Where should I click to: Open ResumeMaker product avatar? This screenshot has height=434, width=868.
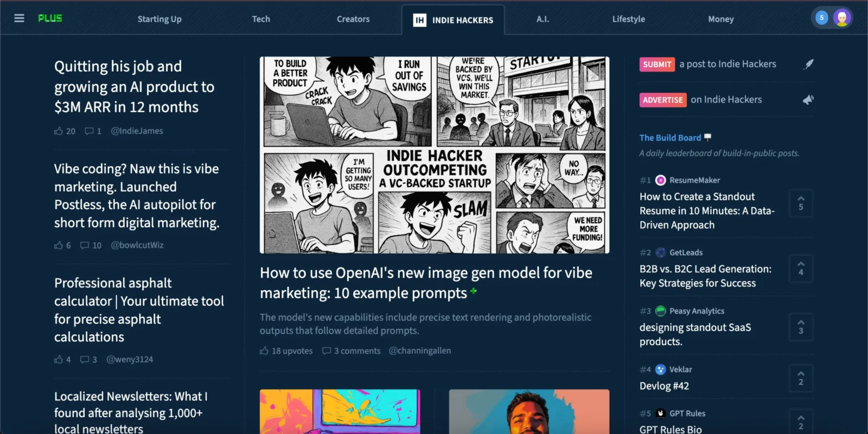pyautogui.click(x=660, y=180)
